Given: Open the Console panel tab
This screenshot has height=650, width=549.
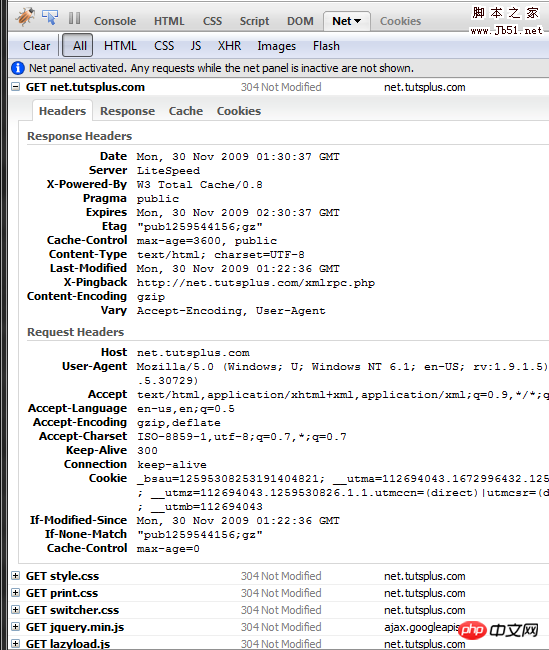Looking at the screenshot, I should pos(115,21).
